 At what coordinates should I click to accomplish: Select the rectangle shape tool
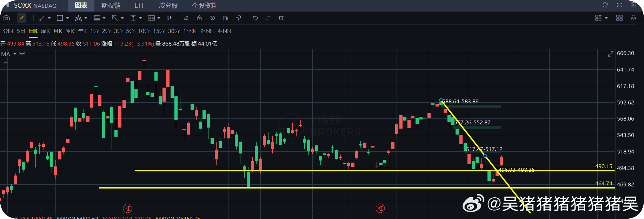[x=60, y=18]
